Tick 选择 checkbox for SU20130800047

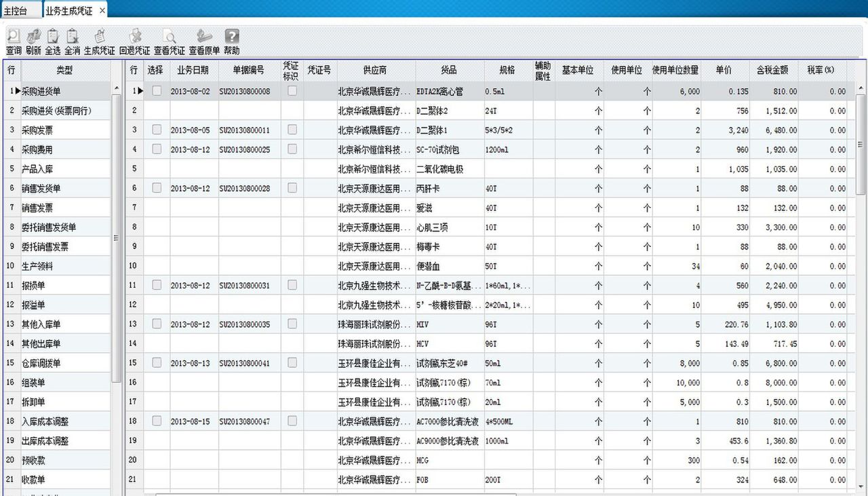(157, 421)
